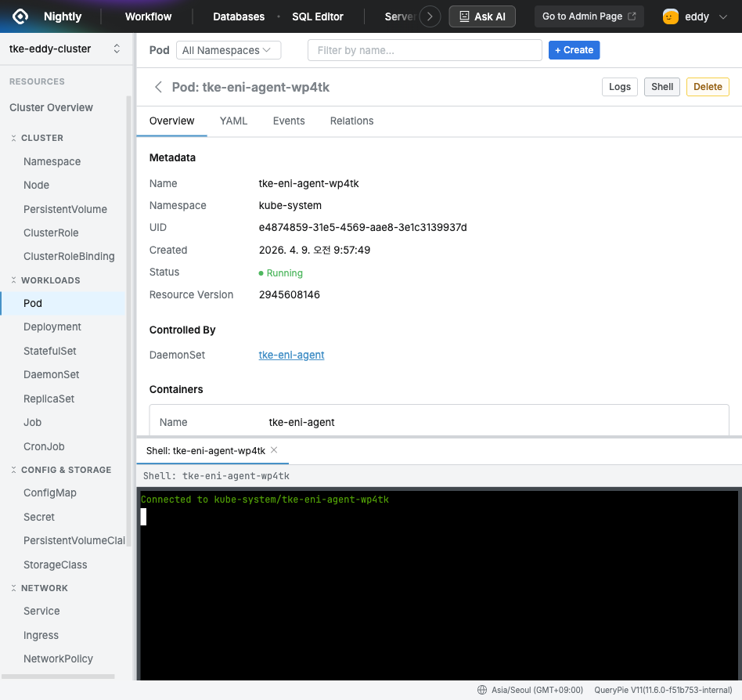Open ClusterRoleBinding in the sidebar
The width and height of the screenshot is (742, 700).
(x=69, y=257)
